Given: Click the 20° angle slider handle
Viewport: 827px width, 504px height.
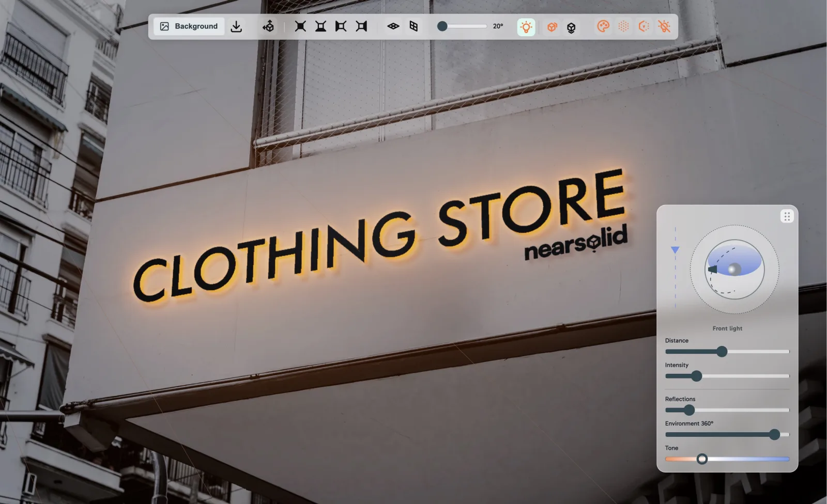Looking at the screenshot, I should 442,26.
